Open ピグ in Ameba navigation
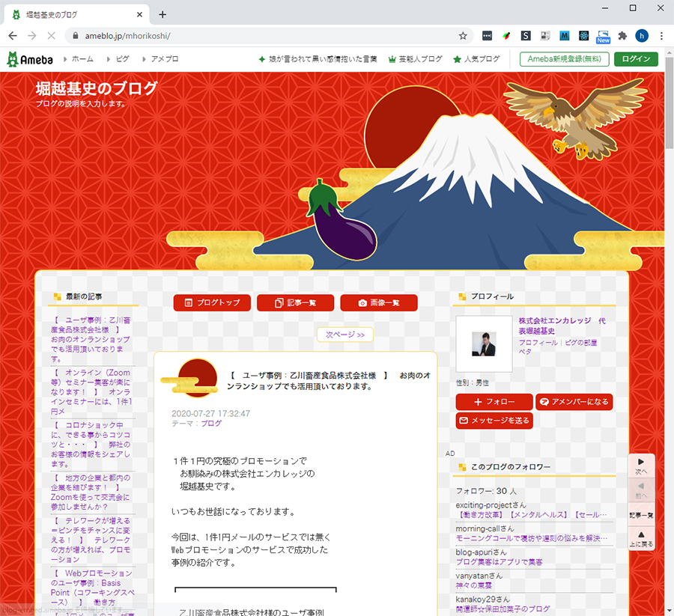Image resolution: width=674 pixels, height=616 pixels. (x=122, y=59)
